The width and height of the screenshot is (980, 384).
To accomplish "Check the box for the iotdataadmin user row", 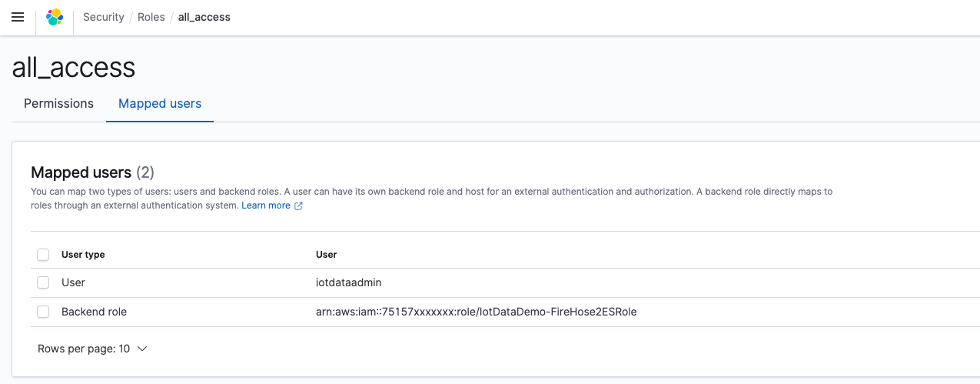I will pyautogui.click(x=43, y=282).
